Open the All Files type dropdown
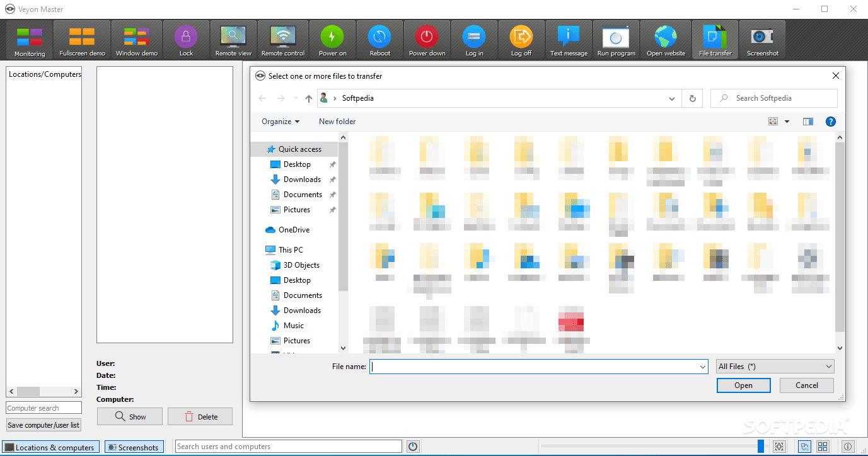The height and width of the screenshot is (456, 868). click(774, 366)
